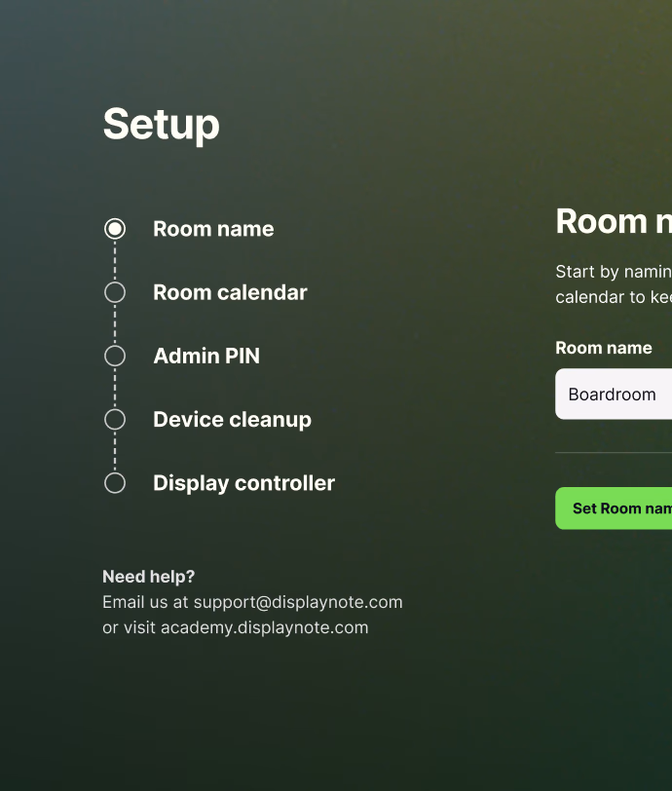Go to the Room calendar step label

pos(230,292)
